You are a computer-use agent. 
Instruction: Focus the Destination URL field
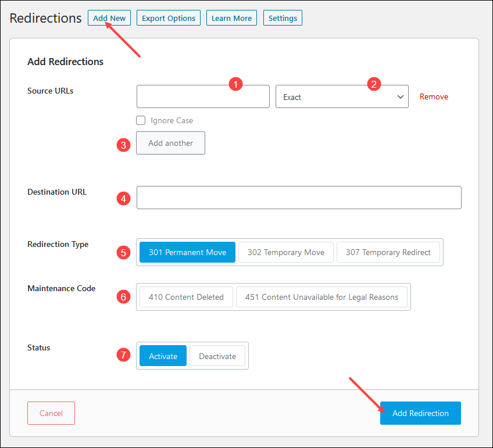coord(299,198)
